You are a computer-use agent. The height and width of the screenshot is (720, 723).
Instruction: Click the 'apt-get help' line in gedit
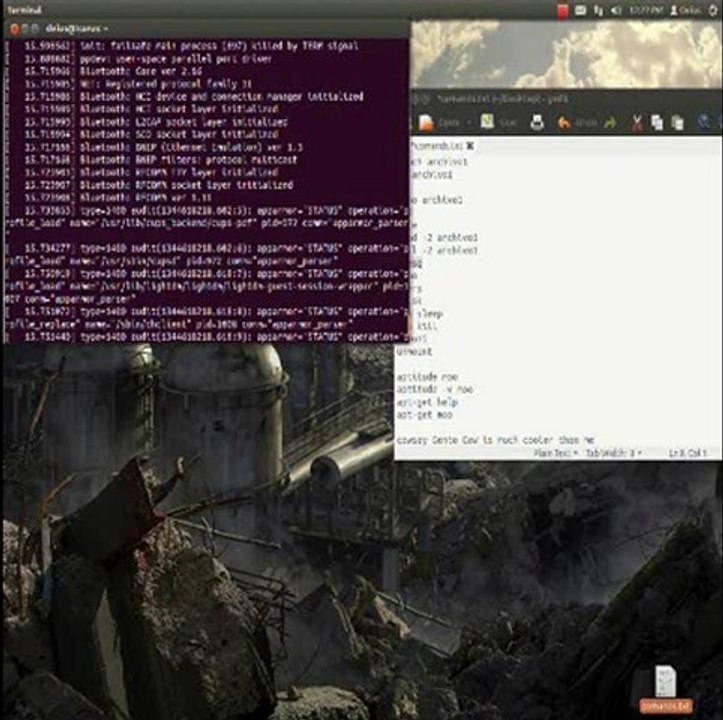click(427, 402)
